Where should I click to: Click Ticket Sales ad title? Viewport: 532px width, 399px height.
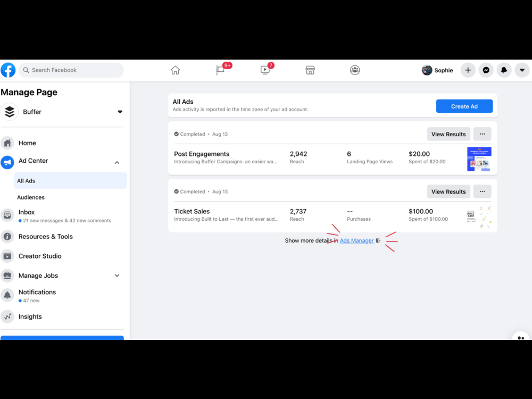click(x=192, y=211)
